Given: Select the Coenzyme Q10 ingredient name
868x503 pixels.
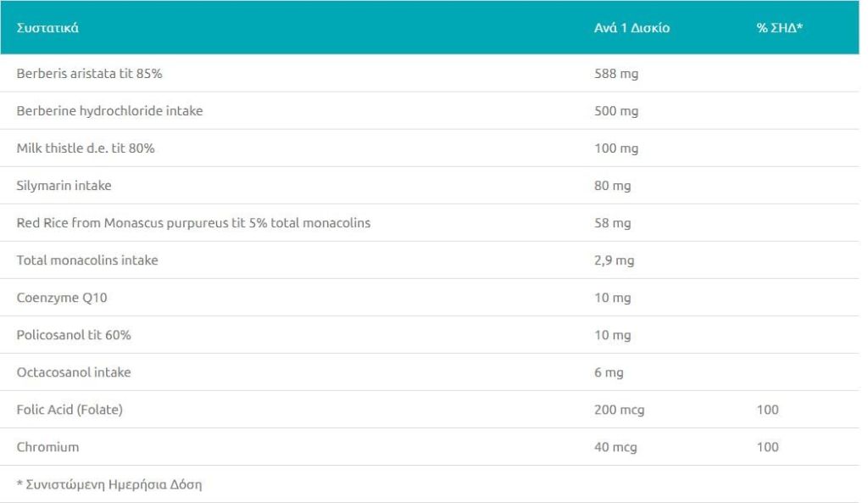Looking at the screenshot, I should click(x=62, y=298).
